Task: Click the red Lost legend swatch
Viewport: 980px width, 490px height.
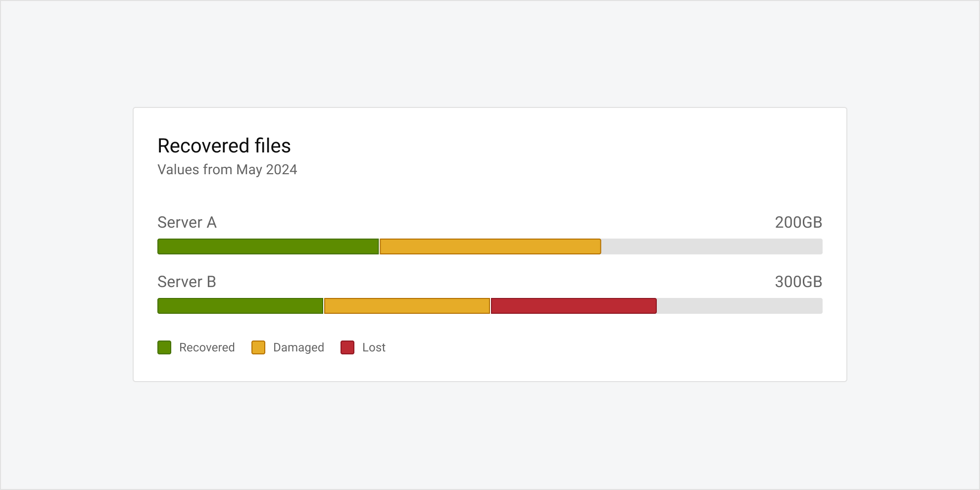Action: [347, 347]
